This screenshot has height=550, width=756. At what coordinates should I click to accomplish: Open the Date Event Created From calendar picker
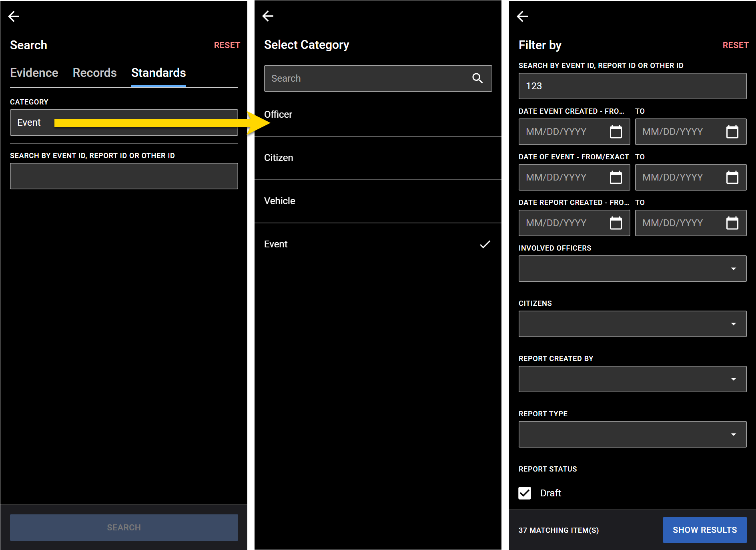pos(616,132)
